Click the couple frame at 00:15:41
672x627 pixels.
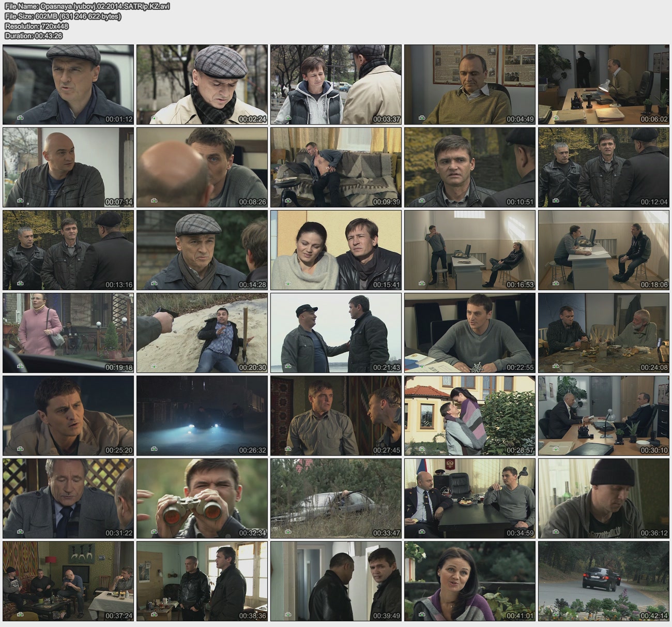[x=336, y=250]
